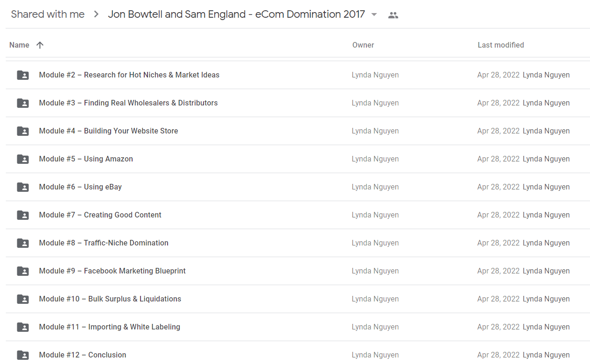Click the breadcrumb chevron separator

pyautogui.click(x=96, y=14)
